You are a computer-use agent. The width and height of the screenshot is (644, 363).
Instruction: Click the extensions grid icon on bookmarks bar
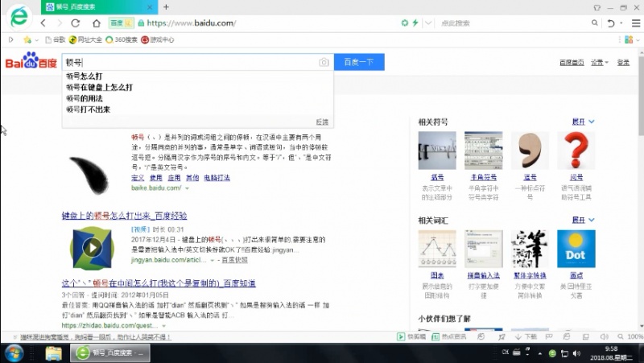(x=629, y=39)
